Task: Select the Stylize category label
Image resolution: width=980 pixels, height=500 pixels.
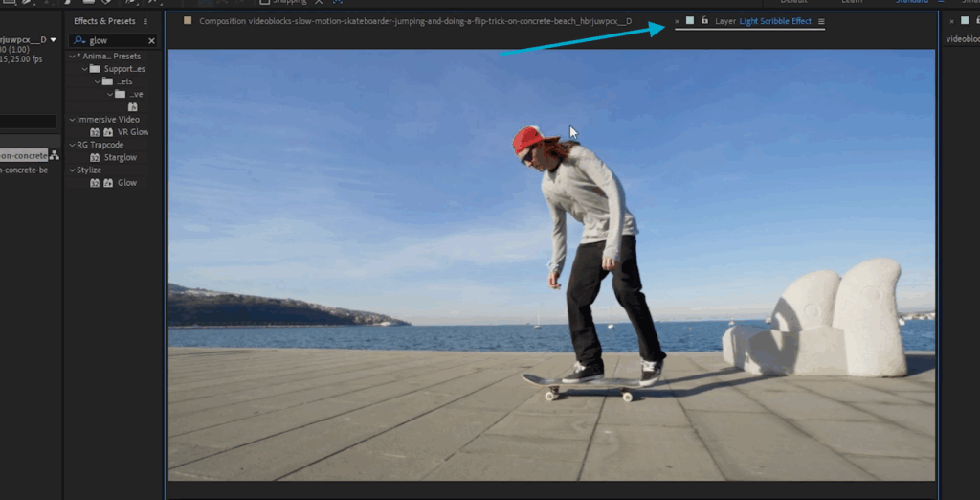Action: pos(89,170)
